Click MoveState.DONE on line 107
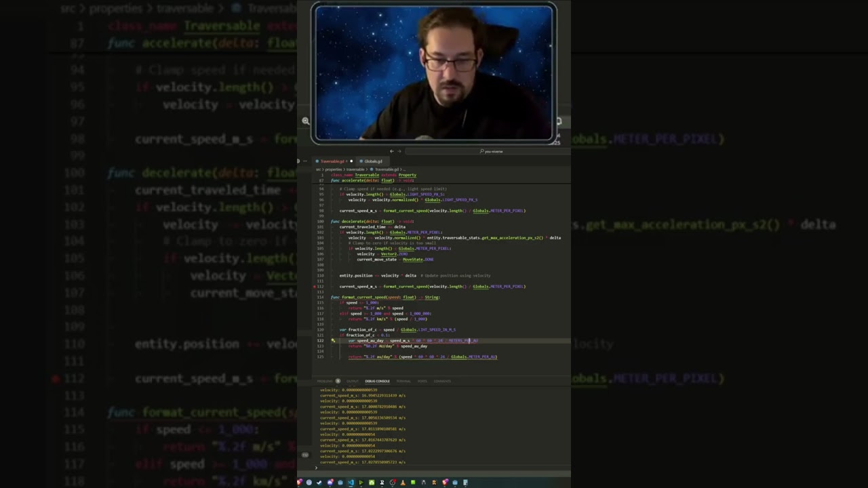Image resolution: width=868 pixels, height=488 pixels. coord(418,260)
